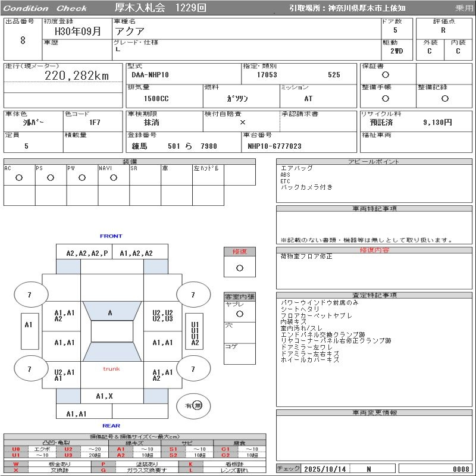Click the Condition Check header title
Viewport: 476px width, 476px height.
[46, 8]
